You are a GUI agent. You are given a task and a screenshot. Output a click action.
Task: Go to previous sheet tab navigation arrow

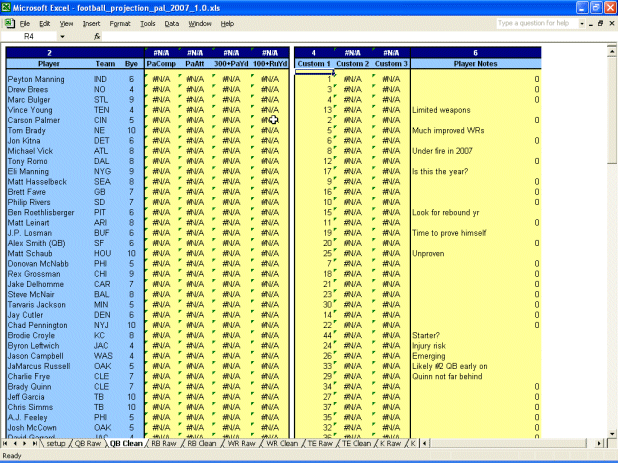pyautogui.click(x=15, y=443)
